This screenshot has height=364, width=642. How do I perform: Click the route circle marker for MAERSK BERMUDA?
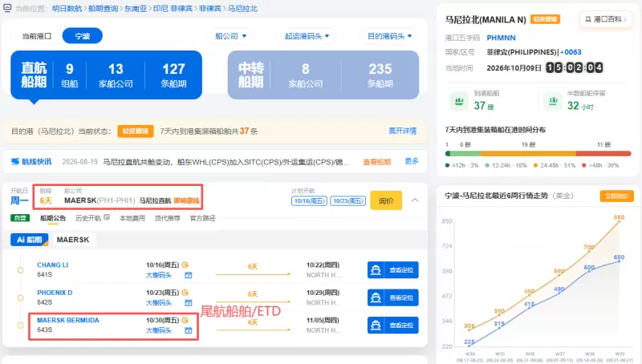[21, 326]
